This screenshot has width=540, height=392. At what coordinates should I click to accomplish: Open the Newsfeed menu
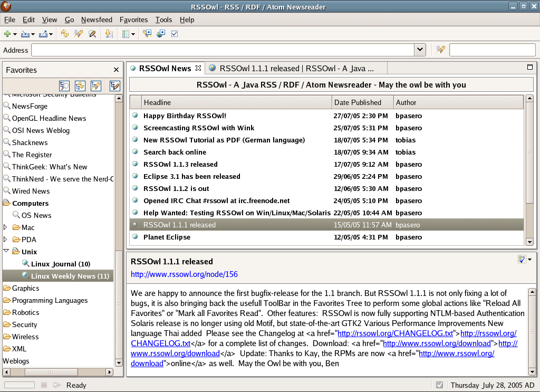[97, 20]
